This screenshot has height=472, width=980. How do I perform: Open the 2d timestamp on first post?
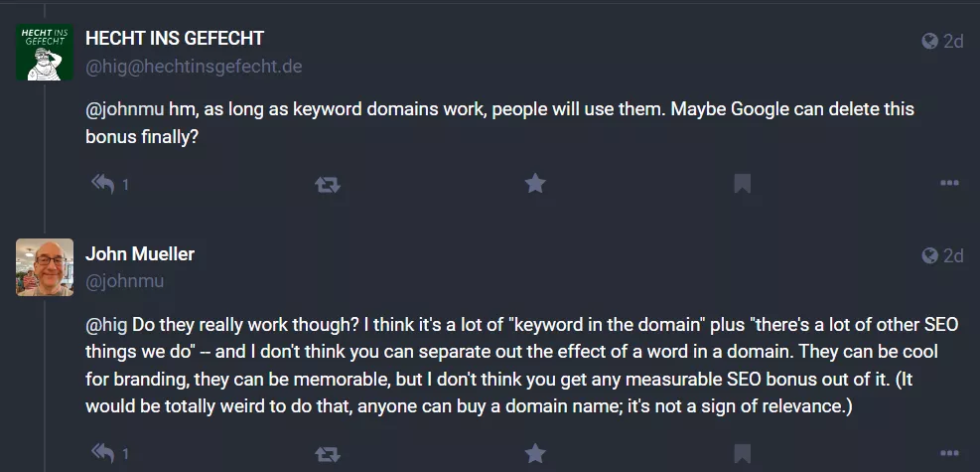click(953, 42)
